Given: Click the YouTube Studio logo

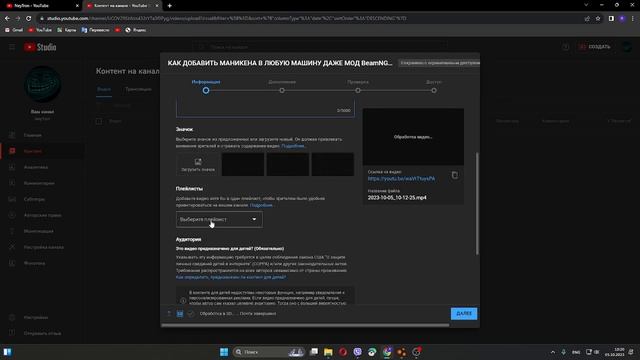Looking at the screenshot, I should [x=40, y=47].
